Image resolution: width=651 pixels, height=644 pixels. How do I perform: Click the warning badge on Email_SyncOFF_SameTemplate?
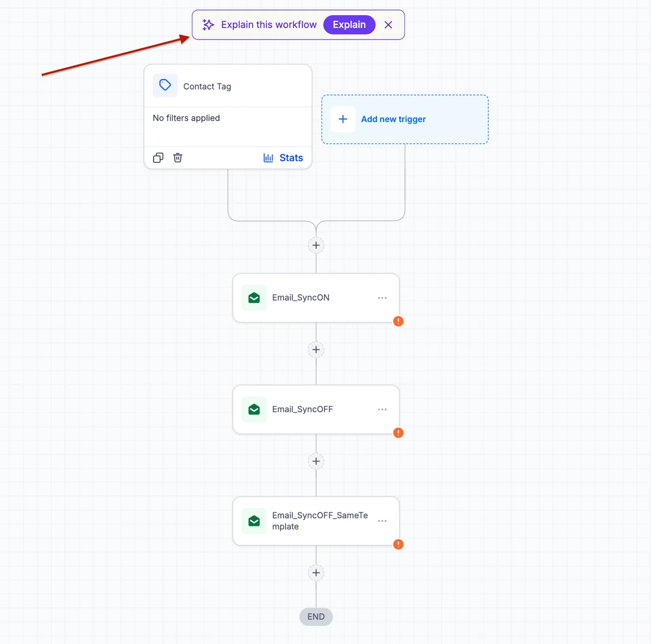point(398,544)
